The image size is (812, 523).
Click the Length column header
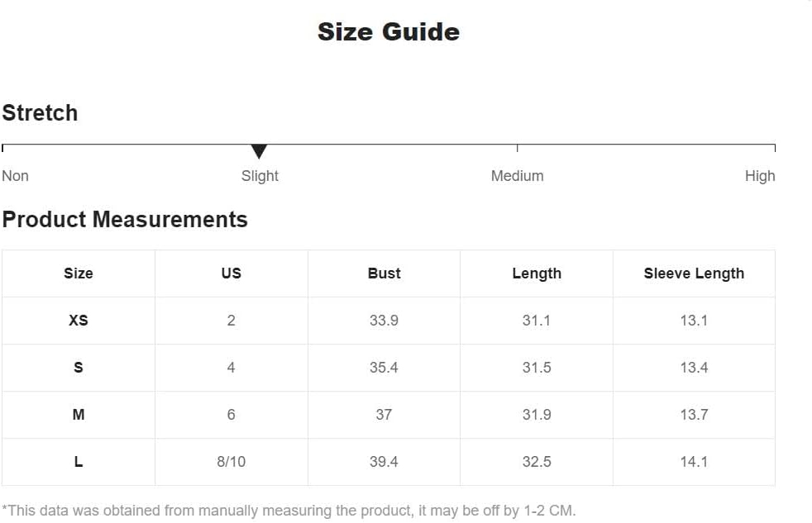click(537, 273)
